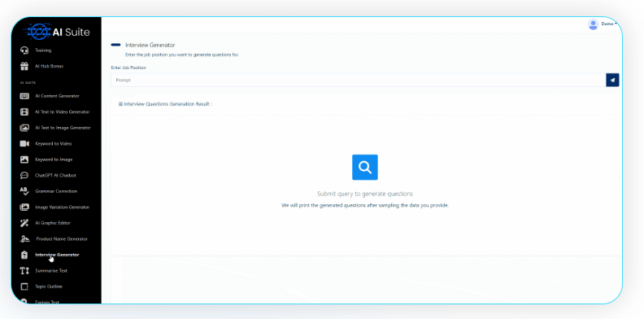This screenshot has width=644, height=319.
Task: Click the Topic Outline square icon
Action: point(24,286)
